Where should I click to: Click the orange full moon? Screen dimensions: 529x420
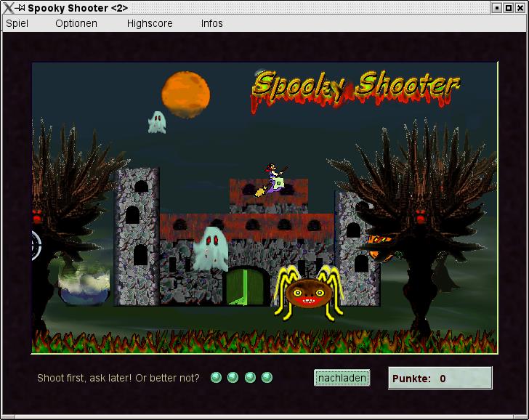185,94
